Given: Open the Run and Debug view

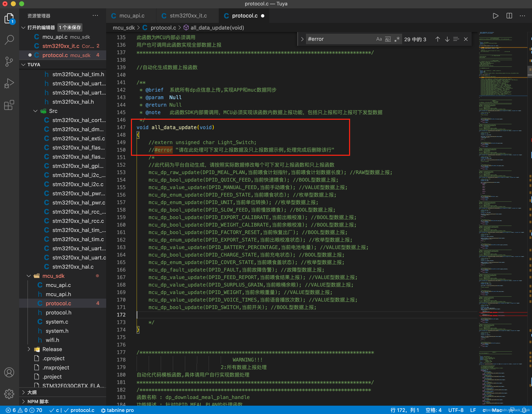Looking at the screenshot, I should 9,83.
